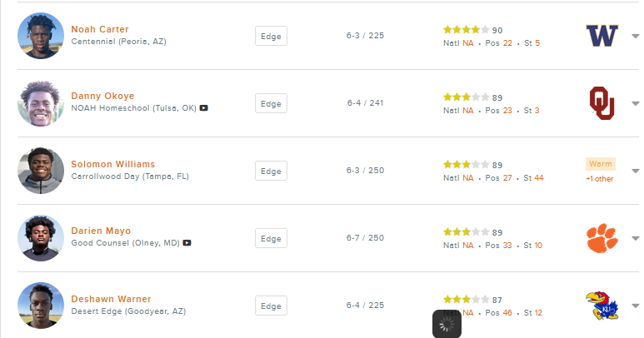Expand Danny Okoye's row details arrow
This screenshot has width=644, height=338.
click(635, 104)
